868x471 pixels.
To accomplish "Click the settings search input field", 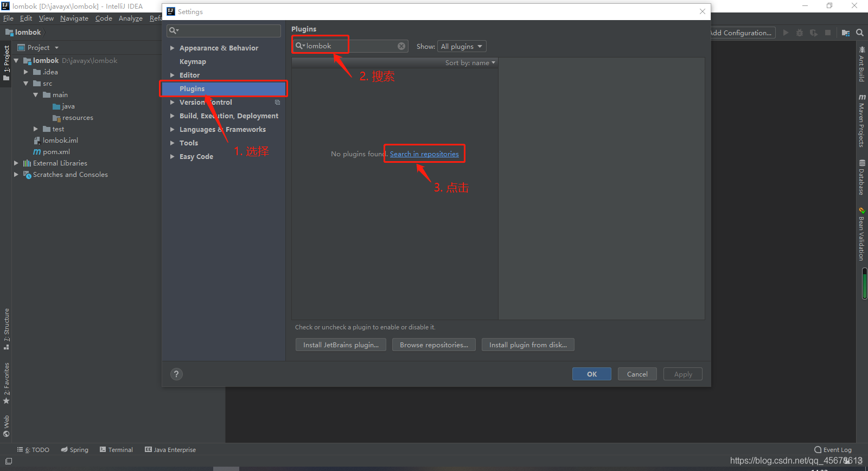I will click(224, 31).
